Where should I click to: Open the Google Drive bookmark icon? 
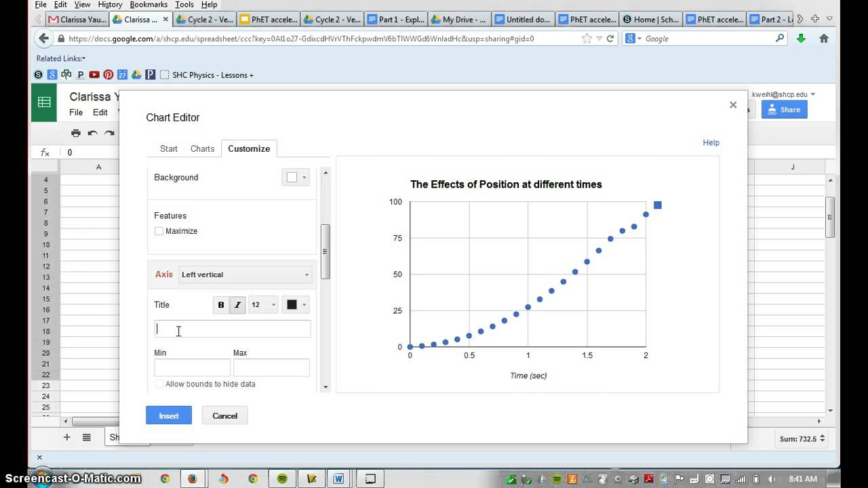tap(136, 75)
